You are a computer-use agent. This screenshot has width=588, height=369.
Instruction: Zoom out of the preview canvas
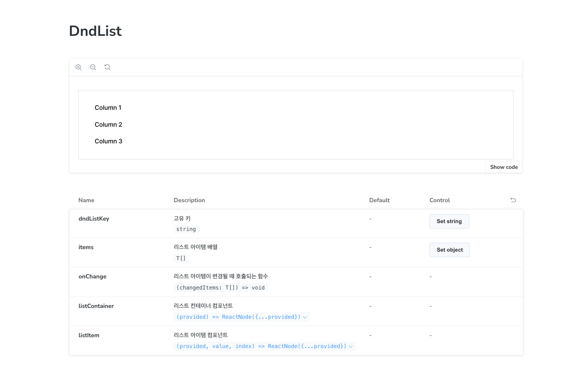[x=93, y=67]
